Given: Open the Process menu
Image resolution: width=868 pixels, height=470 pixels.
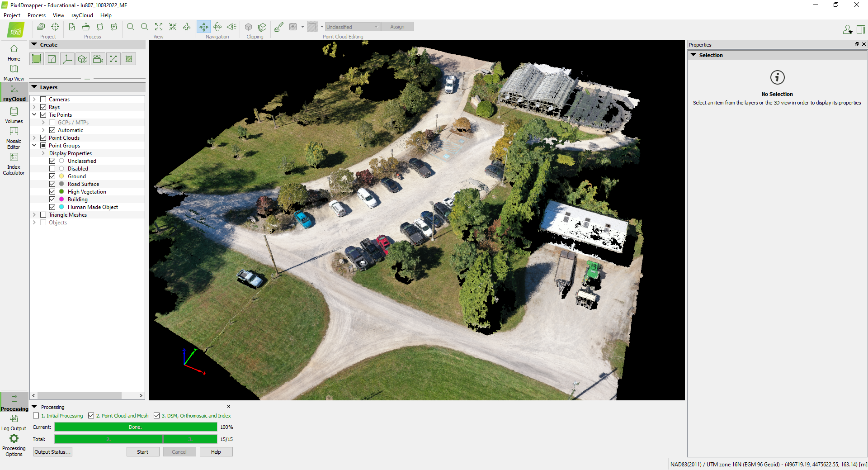Looking at the screenshot, I should pos(37,15).
